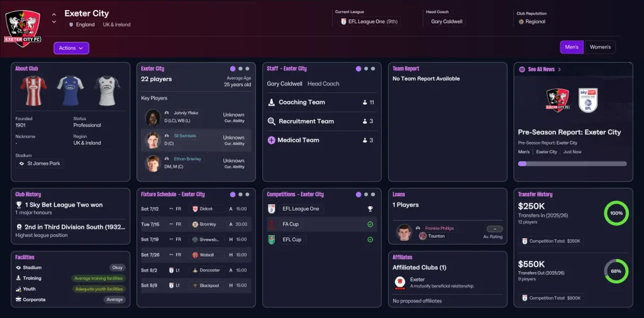
Task: Click the trophy icon in Club History
Action: 18,205
